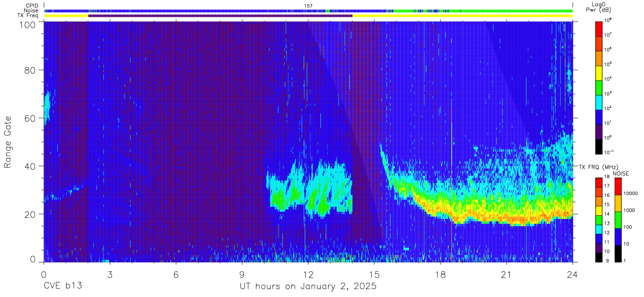Image resolution: width=644 pixels, height=297 pixels.
Task: Click the '60' range gate axis label
Action: tap(31, 118)
